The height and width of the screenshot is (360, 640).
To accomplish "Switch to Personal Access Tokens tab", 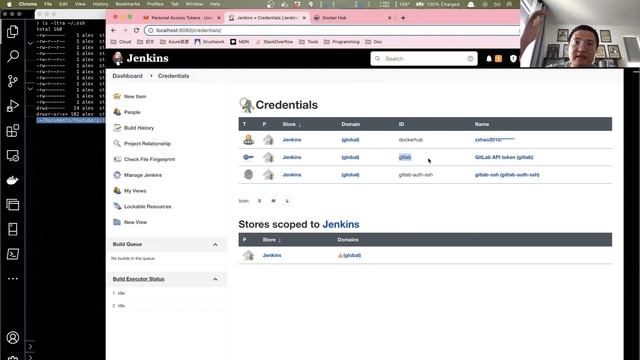I will coord(182,18).
